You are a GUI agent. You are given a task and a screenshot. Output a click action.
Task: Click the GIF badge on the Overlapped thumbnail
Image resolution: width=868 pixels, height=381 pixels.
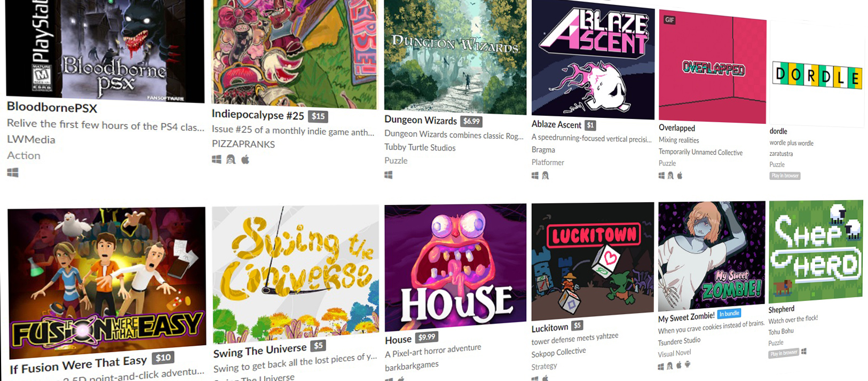[x=669, y=20]
